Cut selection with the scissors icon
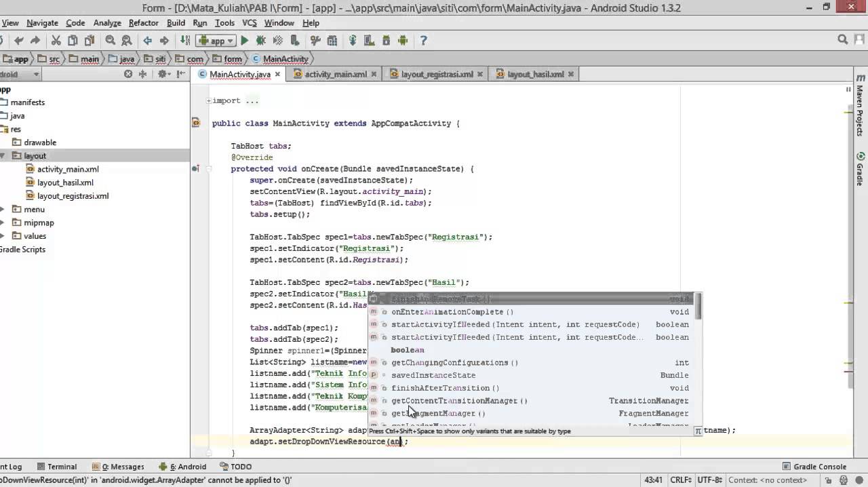The height and width of the screenshot is (487, 868). tap(56, 41)
